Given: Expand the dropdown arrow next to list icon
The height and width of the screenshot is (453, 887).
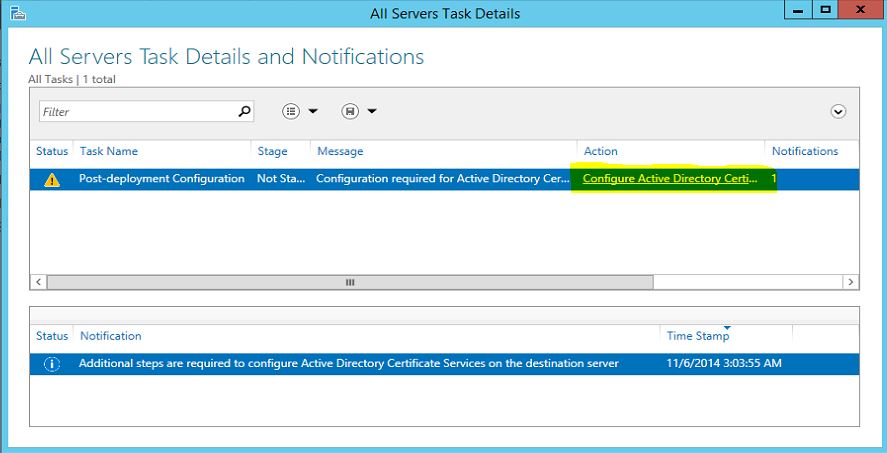Looking at the screenshot, I should tap(313, 111).
